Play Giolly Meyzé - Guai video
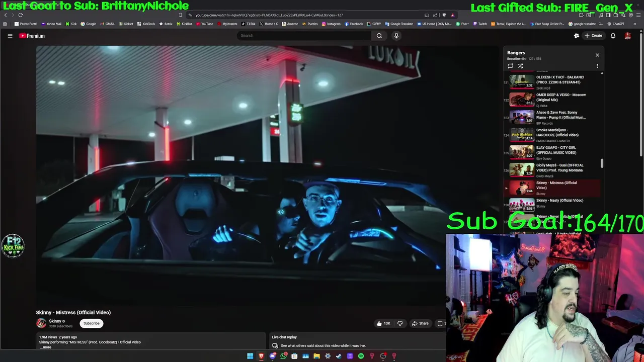 pos(552,170)
